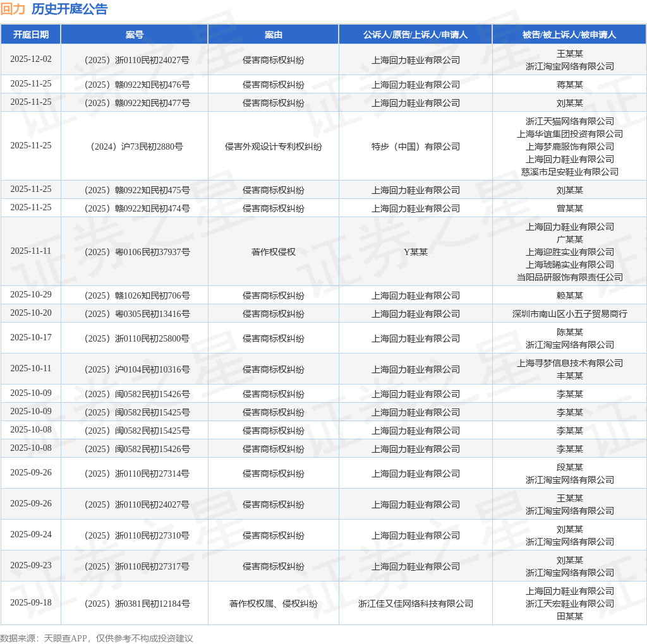Click 侵害外观设计专利权纠纷 cause cell
The width and height of the screenshot is (647, 644).
(273, 146)
